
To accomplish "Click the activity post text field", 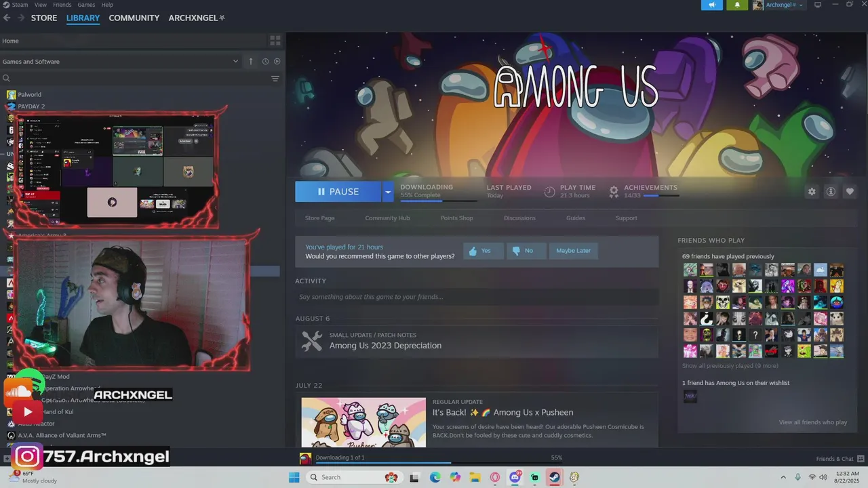I will pyautogui.click(x=477, y=297).
